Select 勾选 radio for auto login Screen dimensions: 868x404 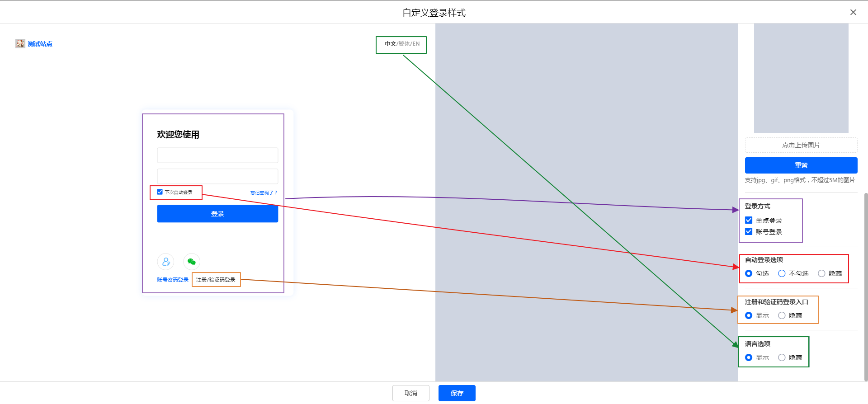click(x=749, y=273)
